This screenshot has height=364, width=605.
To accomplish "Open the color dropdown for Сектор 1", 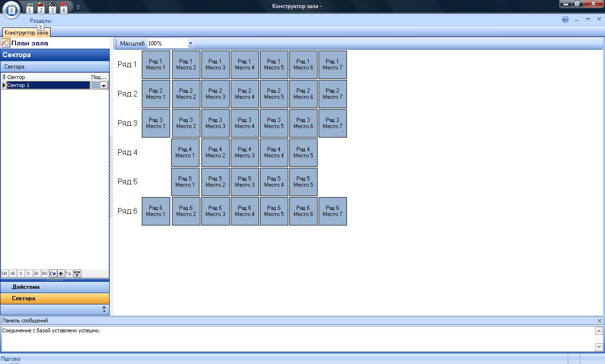I will 104,86.
